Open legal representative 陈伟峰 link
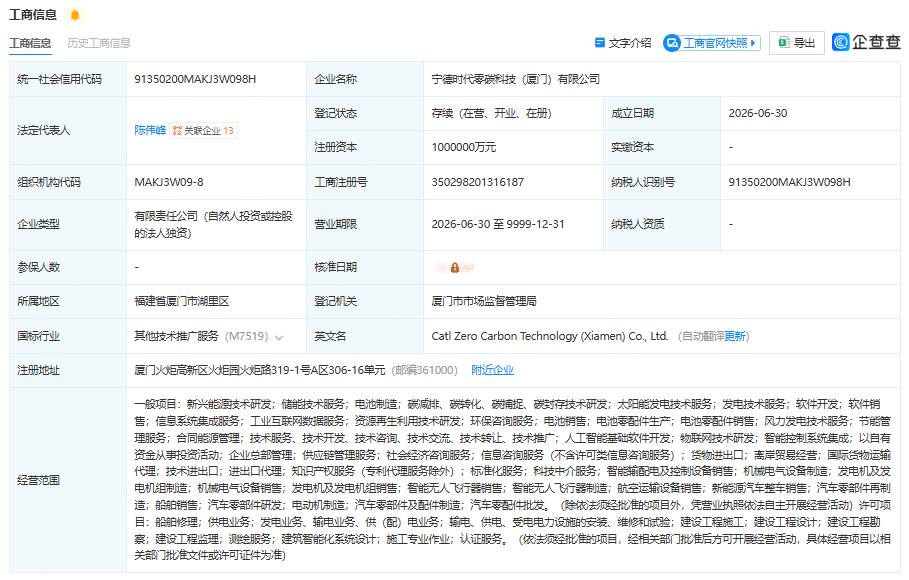Viewport: 909px width, 580px height. pos(150,130)
